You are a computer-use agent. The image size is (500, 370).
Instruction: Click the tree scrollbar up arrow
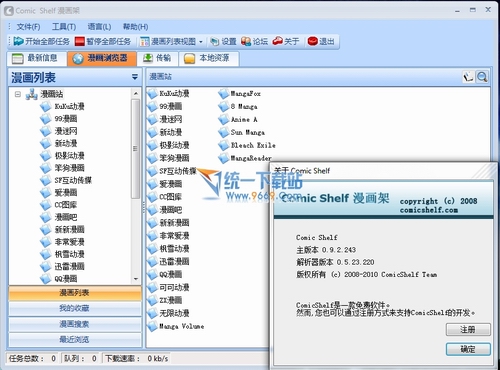pos(136,93)
